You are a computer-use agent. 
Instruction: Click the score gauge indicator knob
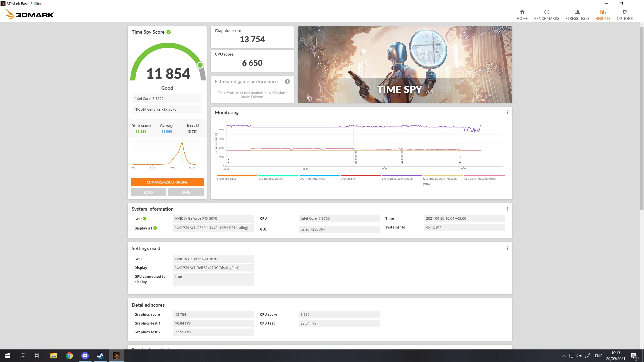click(x=200, y=65)
